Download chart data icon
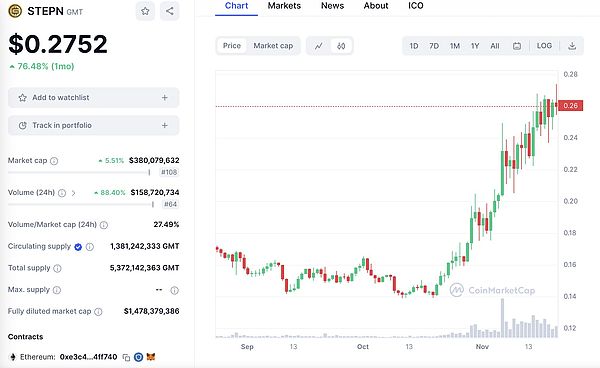This screenshot has height=368, width=600. point(572,46)
